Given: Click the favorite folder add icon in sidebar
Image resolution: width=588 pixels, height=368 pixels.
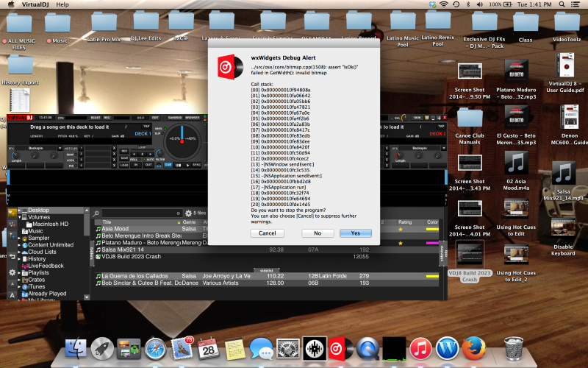Looking at the screenshot, I should click(12, 213).
